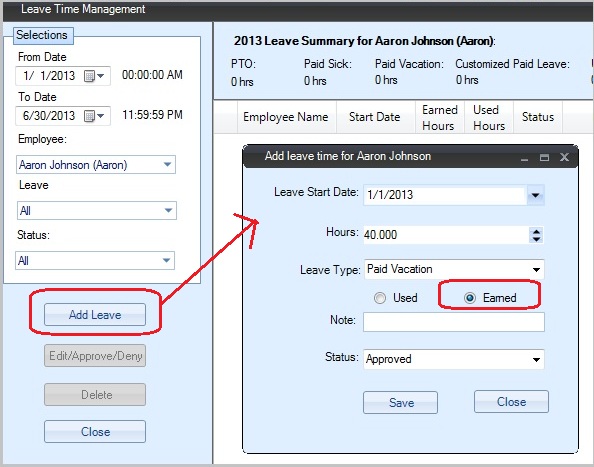Focus the Note text field
The height and width of the screenshot is (467, 594).
pos(454,322)
